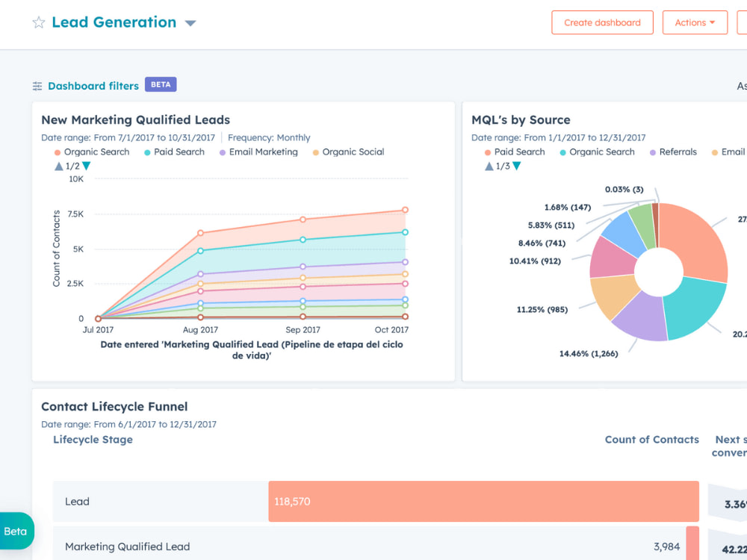This screenshot has height=560, width=747.
Task: Click the teal Beta tab at bottom left
Action: coord(15,530)
